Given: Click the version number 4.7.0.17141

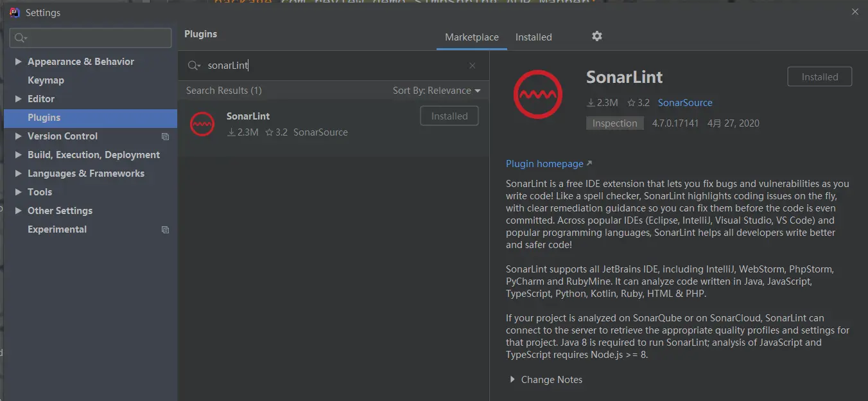Looking at the screenshot, I should coord(675,123).
